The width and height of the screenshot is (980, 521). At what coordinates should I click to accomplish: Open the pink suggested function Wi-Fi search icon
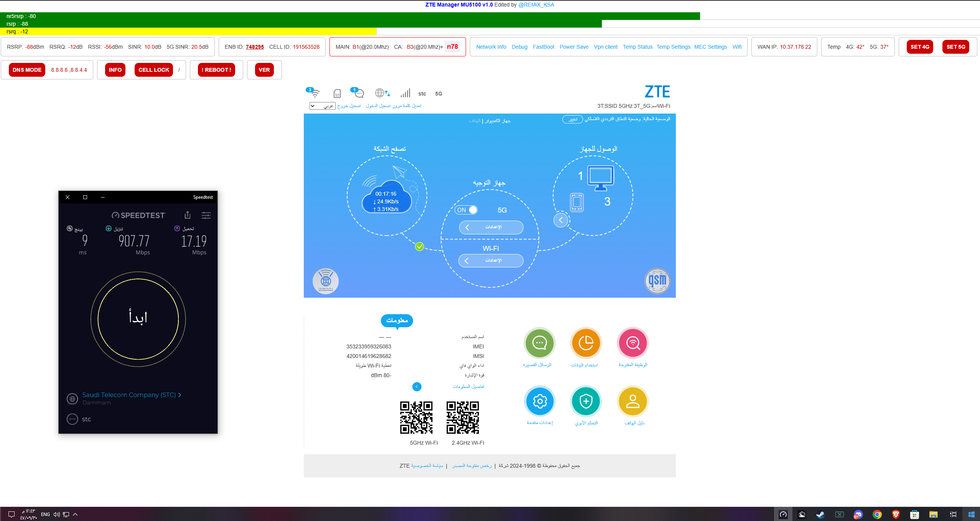[x=632, y=343]
